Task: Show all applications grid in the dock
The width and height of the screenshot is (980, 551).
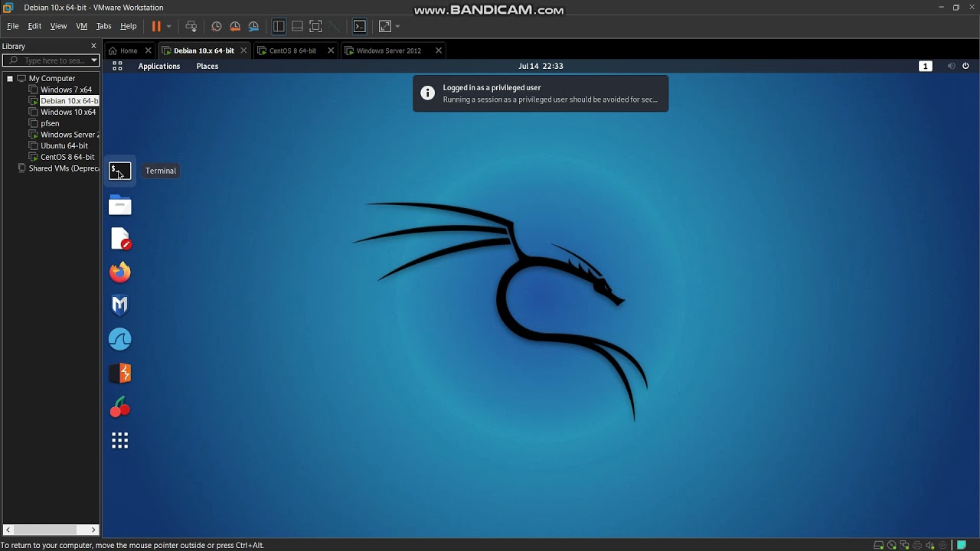Action: pos(120,440)
